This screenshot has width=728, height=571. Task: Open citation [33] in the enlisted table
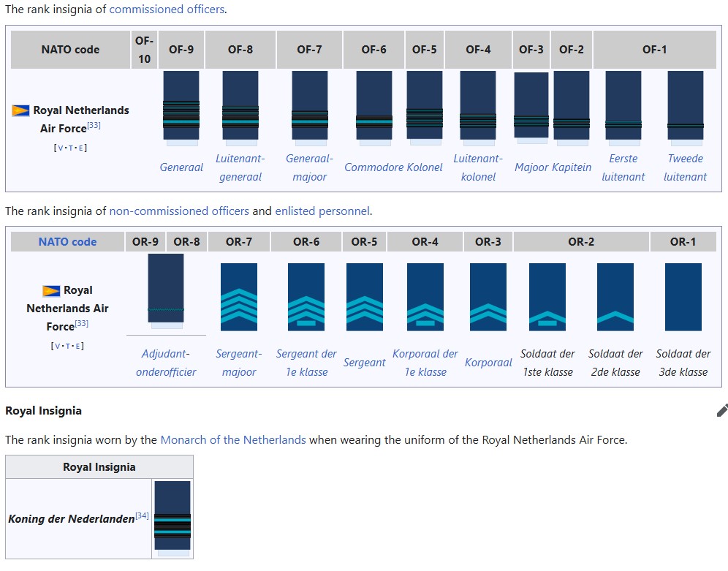click(x=81, y=324)
